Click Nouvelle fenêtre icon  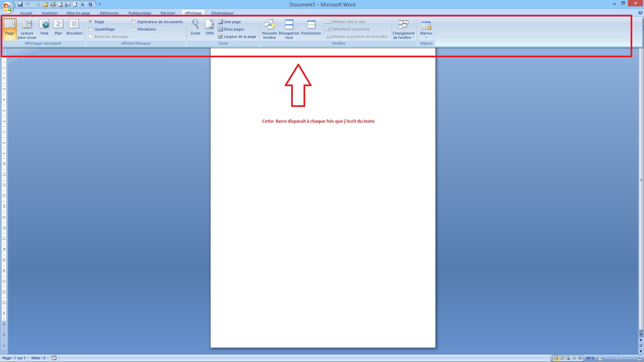coord(269,29)
